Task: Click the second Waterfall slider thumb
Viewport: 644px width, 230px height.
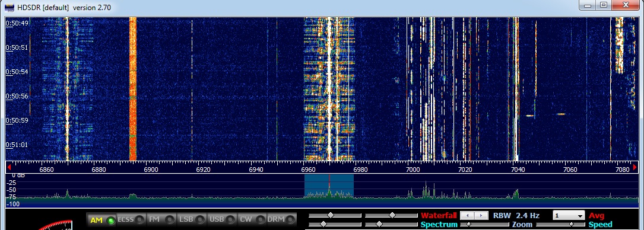Action: coord(392,215)
